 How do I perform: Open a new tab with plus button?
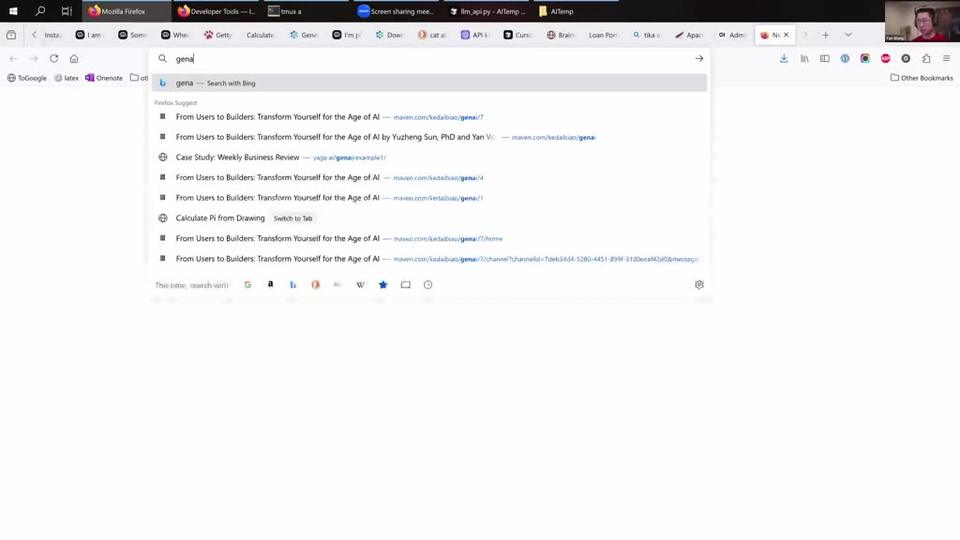pyautogui.click(x=825, y=35)
